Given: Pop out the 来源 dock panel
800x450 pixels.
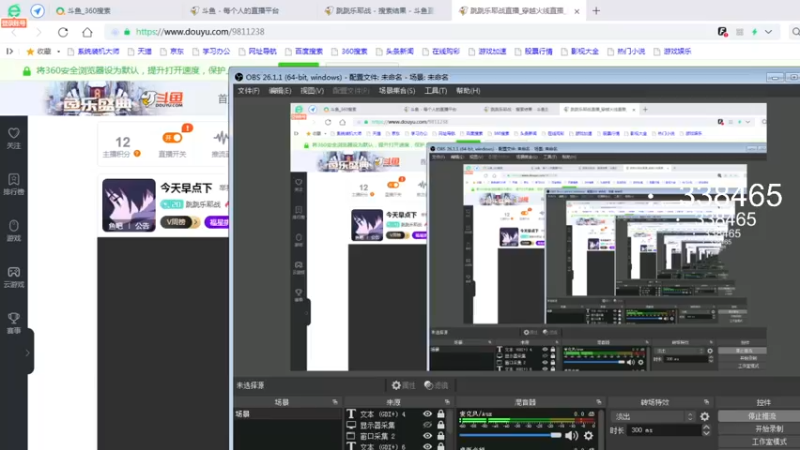Looking at the screenshot, I should coord(447,402).
